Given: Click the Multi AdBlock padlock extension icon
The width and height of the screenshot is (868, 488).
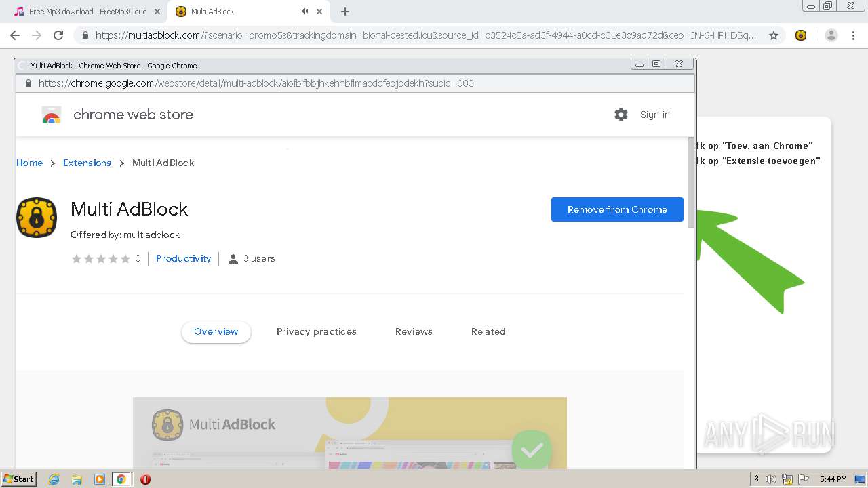Looking at the screenshot, I should pos(37,218).
